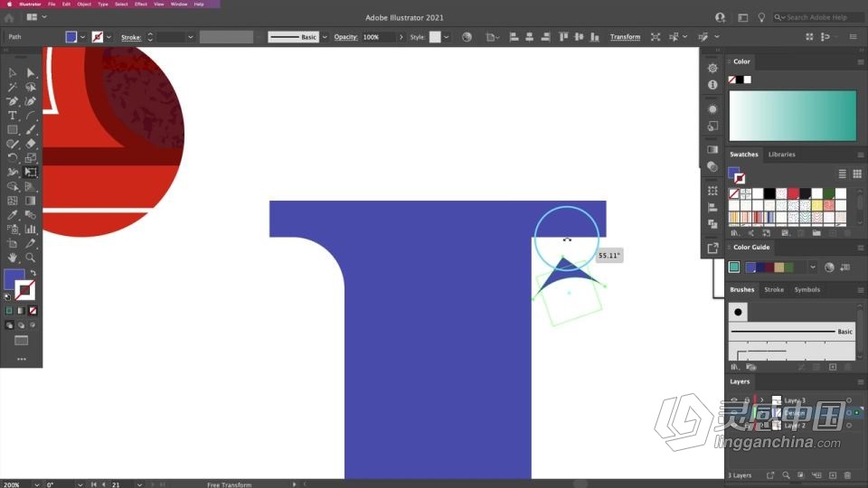
Task: Open the Object menu
Action: tap(84, 4)
